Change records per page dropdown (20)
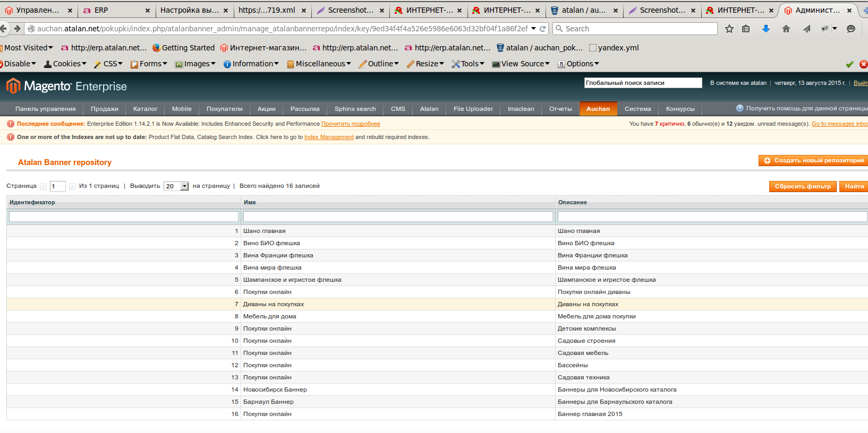868x433 pixels. click(176, 186)
